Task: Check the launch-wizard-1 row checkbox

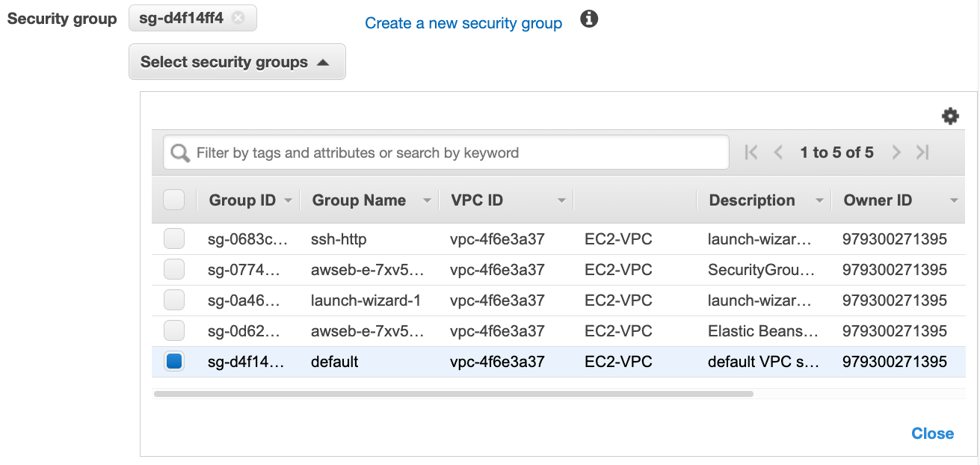Action: [x=173, y=299]
